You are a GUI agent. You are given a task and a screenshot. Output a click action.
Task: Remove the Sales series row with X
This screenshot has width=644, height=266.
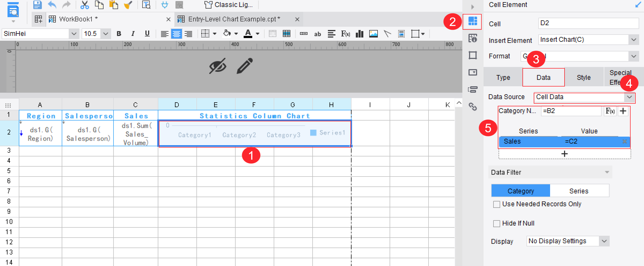(x=624, y=141)
